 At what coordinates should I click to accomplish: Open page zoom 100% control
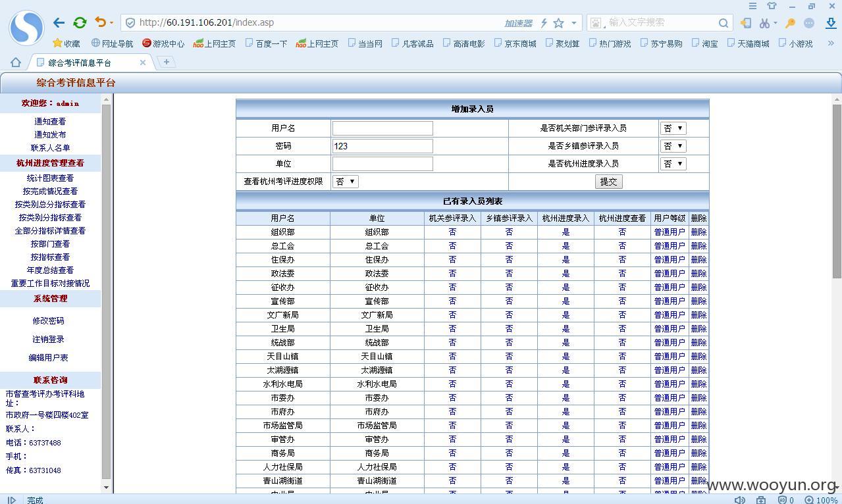pos(822,500)
